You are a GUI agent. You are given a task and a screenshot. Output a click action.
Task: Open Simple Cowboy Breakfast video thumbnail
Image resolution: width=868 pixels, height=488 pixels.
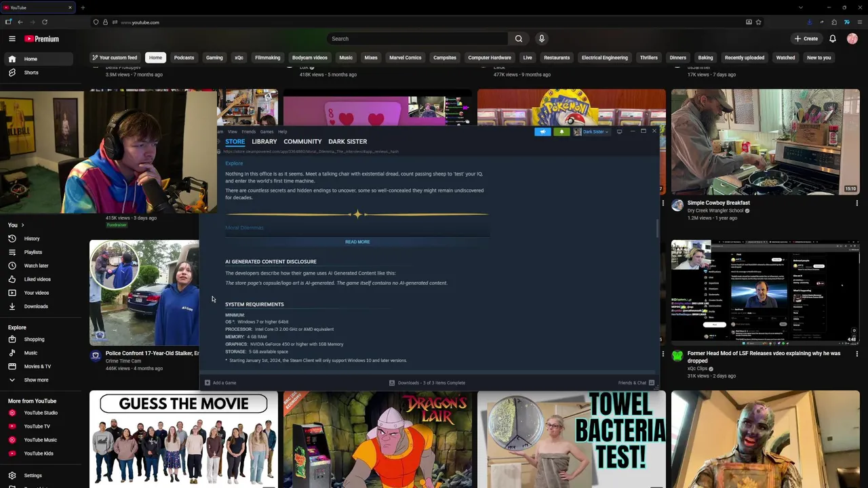tap(765, 142)
